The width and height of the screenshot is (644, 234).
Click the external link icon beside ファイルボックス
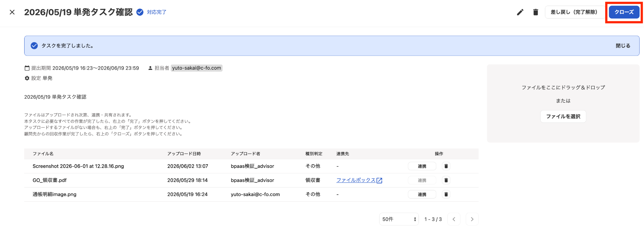coord(380,181)
